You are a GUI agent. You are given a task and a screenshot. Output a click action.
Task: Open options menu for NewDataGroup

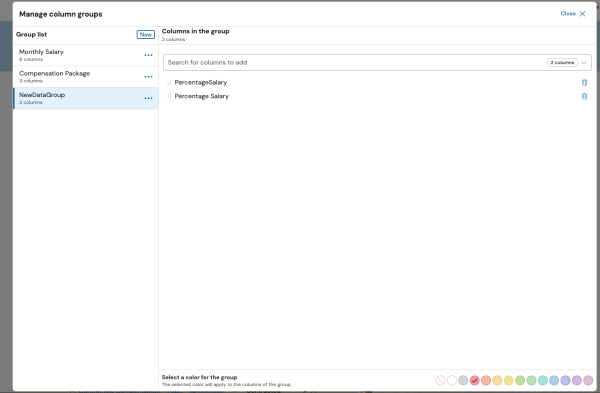coord(148,98)
